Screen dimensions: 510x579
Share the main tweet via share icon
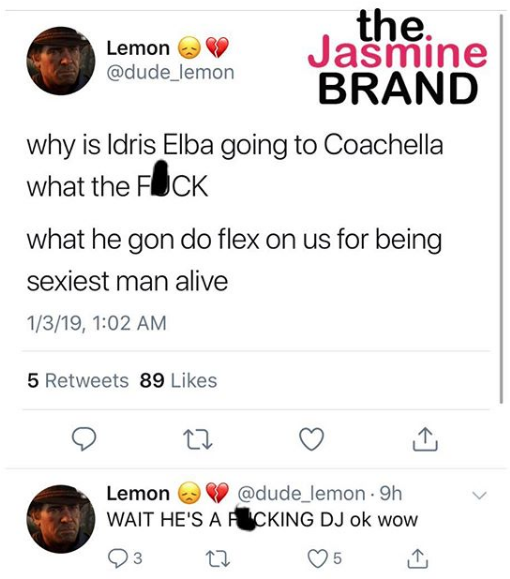pyautogui.click(x=425, y=439)
